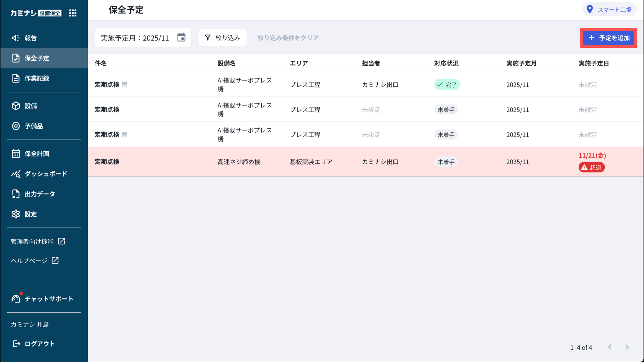Open 報告 in the sidebar

pyautogui.click(x=31, y=38)
